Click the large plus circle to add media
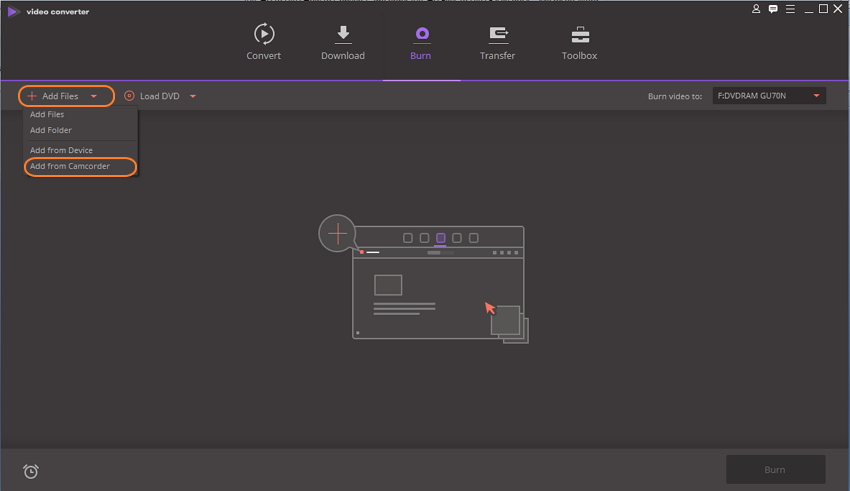The width and height of the screenshot is (850, 491). coord(338,234)
